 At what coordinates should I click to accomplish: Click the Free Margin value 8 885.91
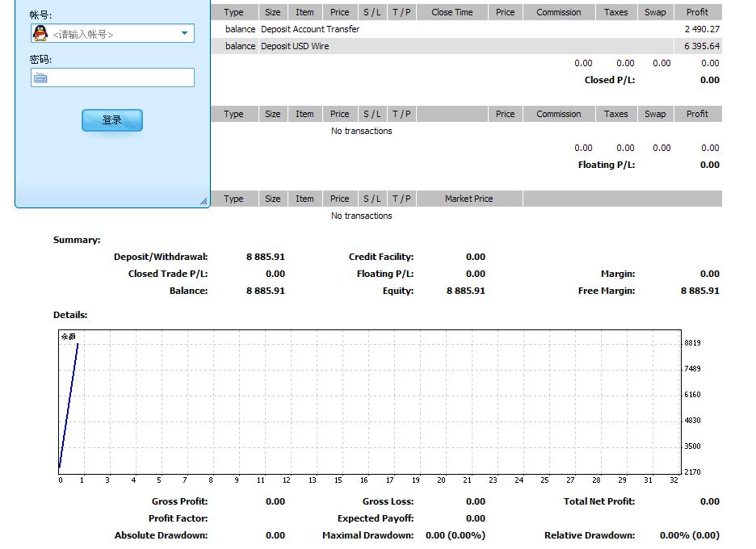699,291
